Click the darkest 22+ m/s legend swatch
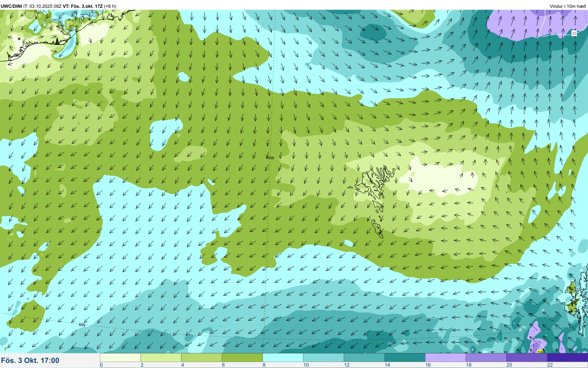 (x=567, y=357)
